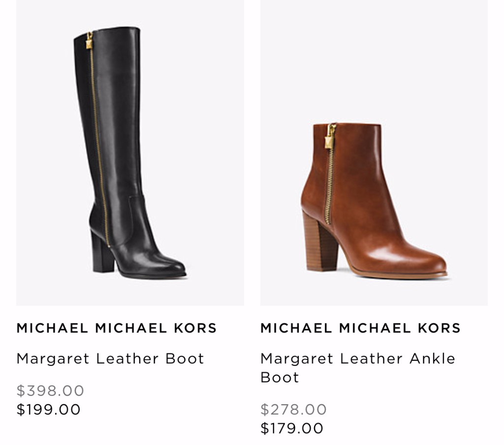Open the black Margaret Leather Boot image
This screenshot has height=445, width=504.
[x=130, y=152]
